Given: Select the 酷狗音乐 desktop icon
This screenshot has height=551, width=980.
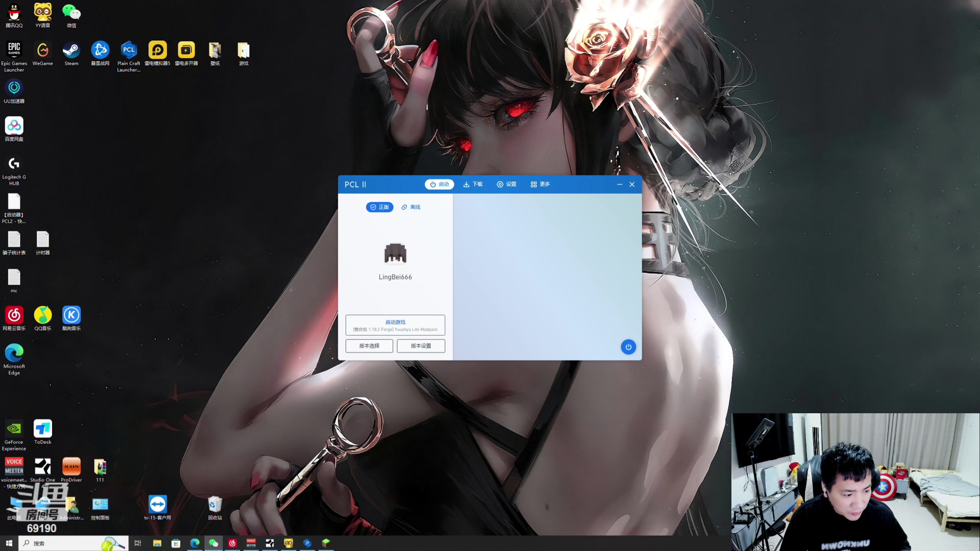Looking at the screenshot, I should click(71, 318).
